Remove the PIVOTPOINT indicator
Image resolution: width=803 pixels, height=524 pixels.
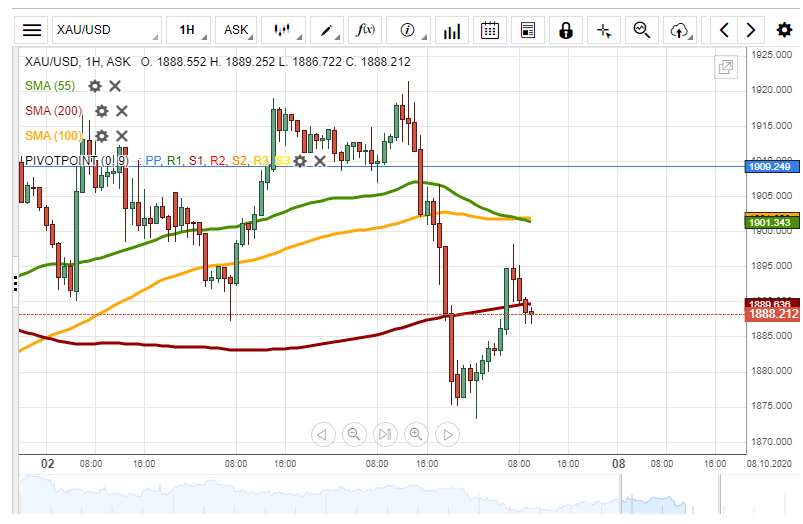point(320,161)
